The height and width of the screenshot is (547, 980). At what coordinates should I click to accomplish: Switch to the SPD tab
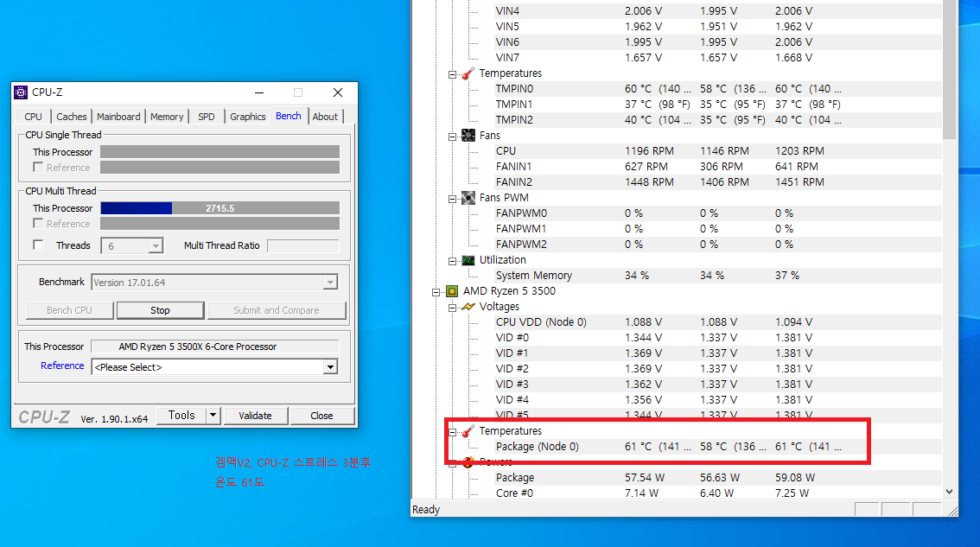[207, 117]
